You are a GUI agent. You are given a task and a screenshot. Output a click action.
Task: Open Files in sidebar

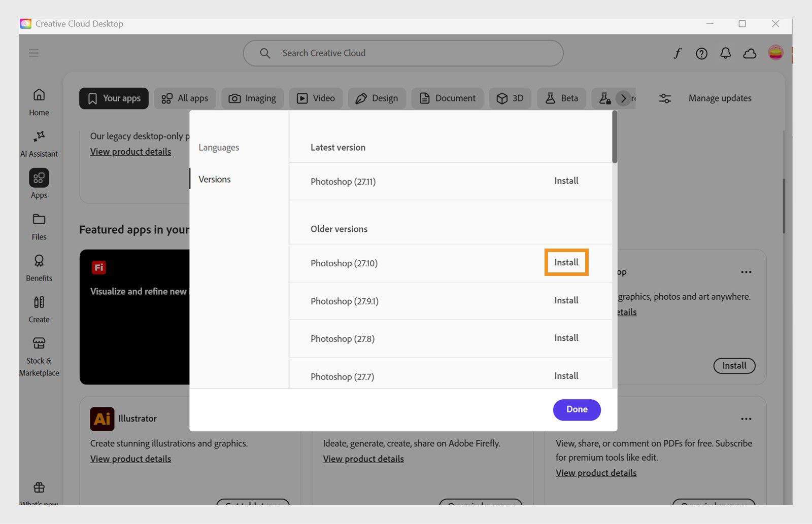[x=39, y=227]
